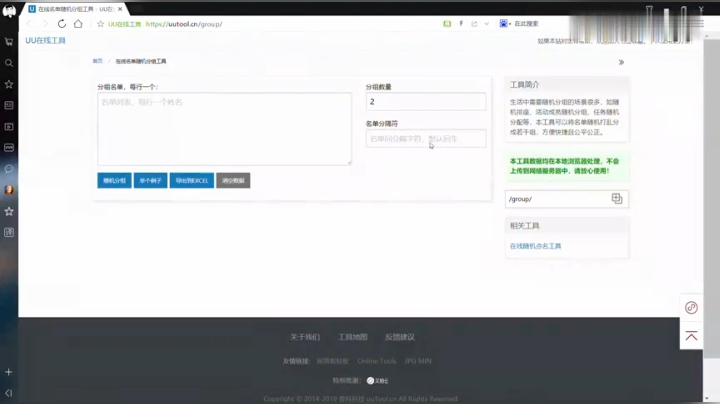Click the news panel sidebar icon
The height and width of the screenshot is (404, 720).
9,105
